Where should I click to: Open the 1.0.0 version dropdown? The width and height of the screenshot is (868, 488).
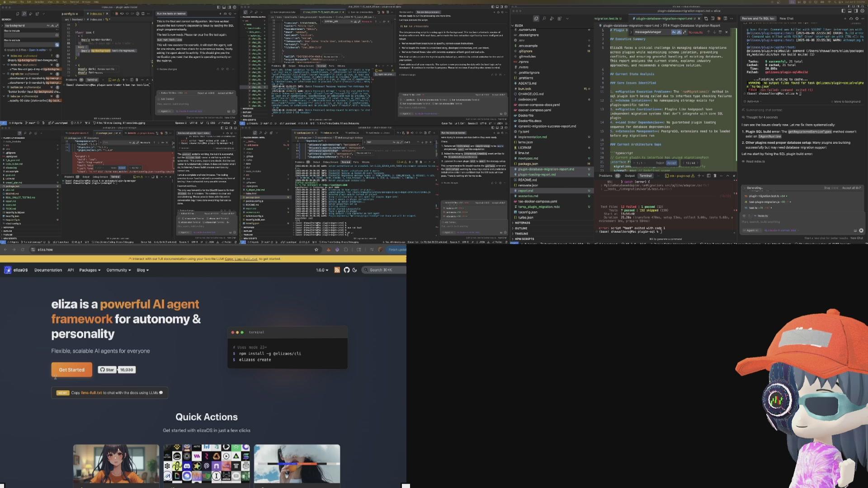(x=322, y=270)
